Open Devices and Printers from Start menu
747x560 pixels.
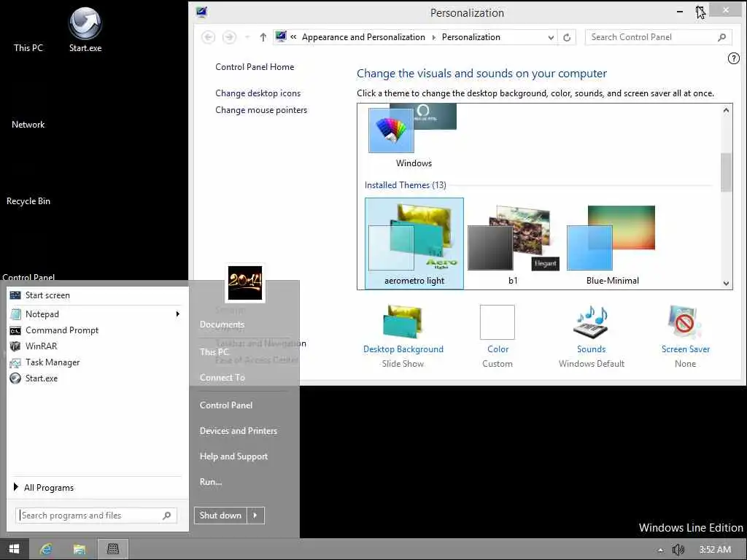click(239, 430)
